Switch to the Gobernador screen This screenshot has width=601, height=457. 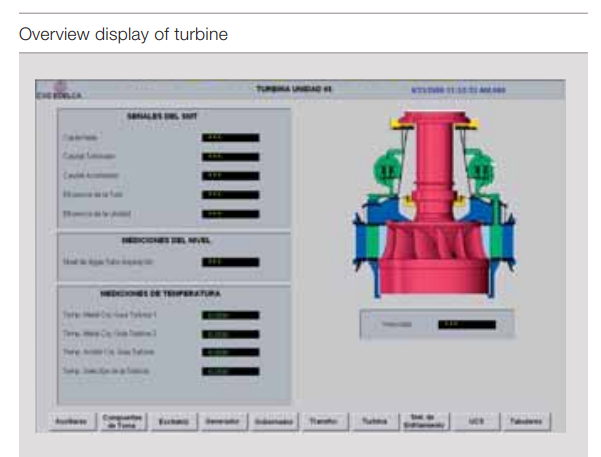(x=274, y=422)
